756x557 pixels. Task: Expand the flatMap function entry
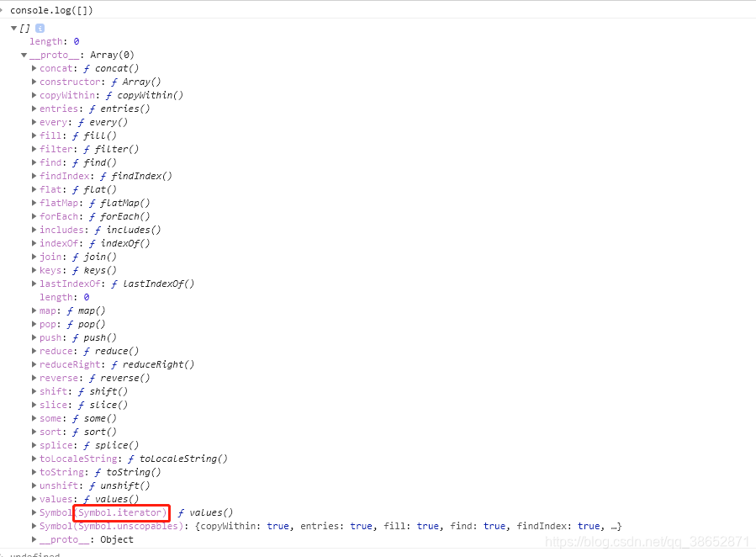(x=34, y=203)
